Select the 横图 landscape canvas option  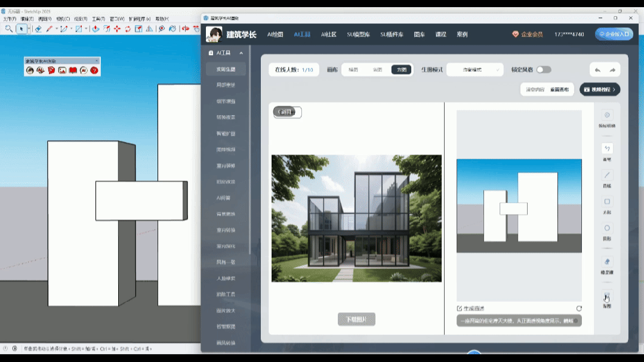tap(353, 70)
